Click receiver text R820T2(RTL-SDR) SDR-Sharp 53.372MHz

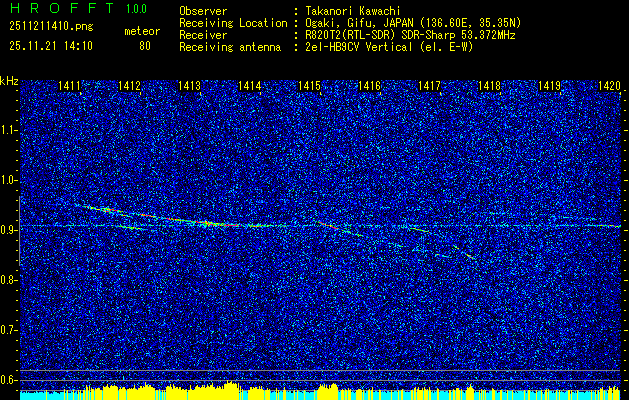[410, 35]
